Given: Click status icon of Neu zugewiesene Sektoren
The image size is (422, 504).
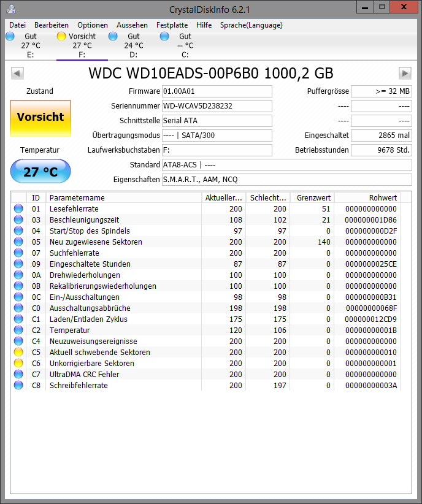Looking at the screenshot, I should coord(18,242).
